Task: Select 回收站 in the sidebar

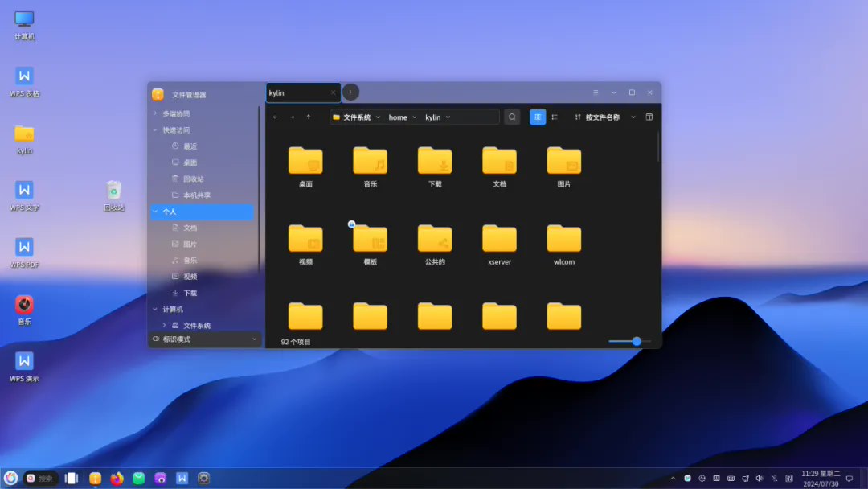Action: (x=194, y=179)
